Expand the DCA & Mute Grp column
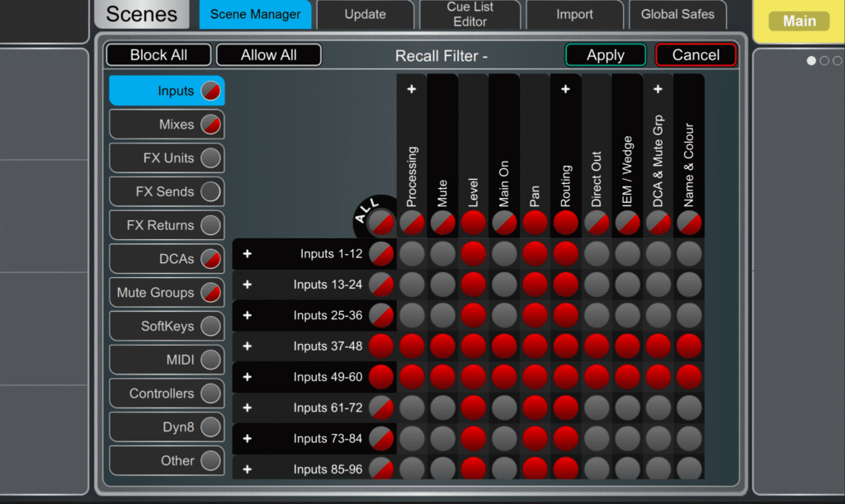This screenshot has width=845, height=504. 658,89
